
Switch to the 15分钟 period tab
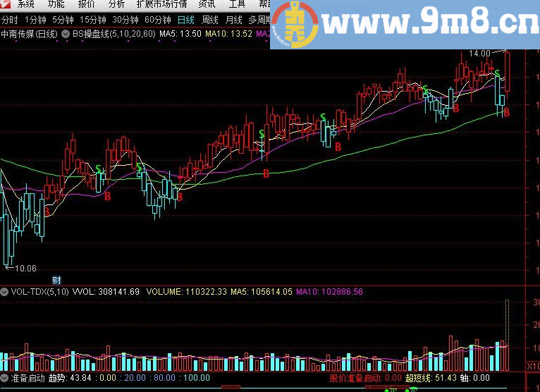[93, 20]
